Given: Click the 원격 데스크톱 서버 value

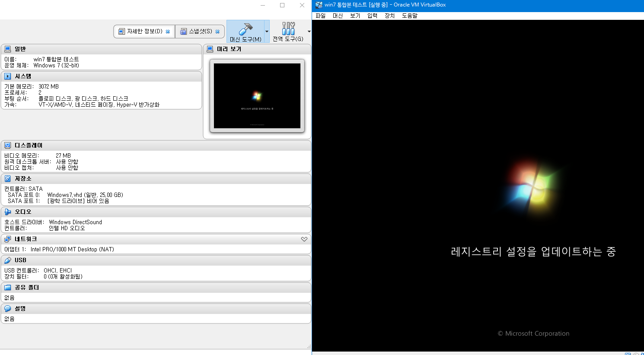Looking at the screenshot, I should [x=67, y=162].
